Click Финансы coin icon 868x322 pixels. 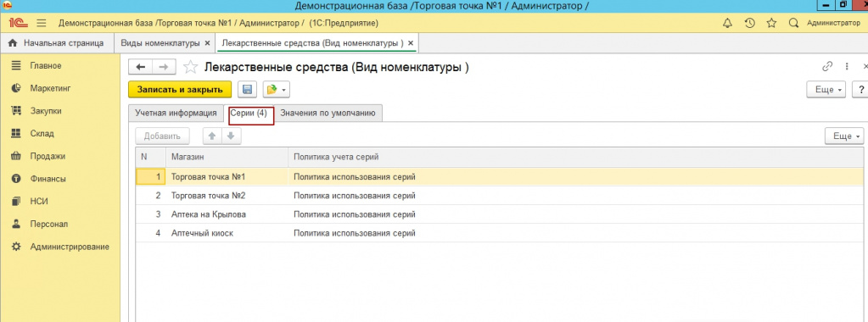click(x=16, y=179)
